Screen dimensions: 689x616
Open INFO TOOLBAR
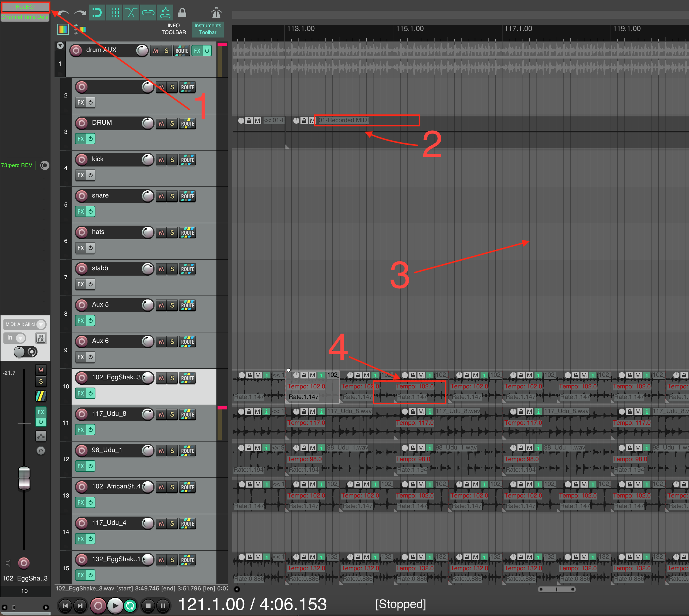(x=174, y=29)
